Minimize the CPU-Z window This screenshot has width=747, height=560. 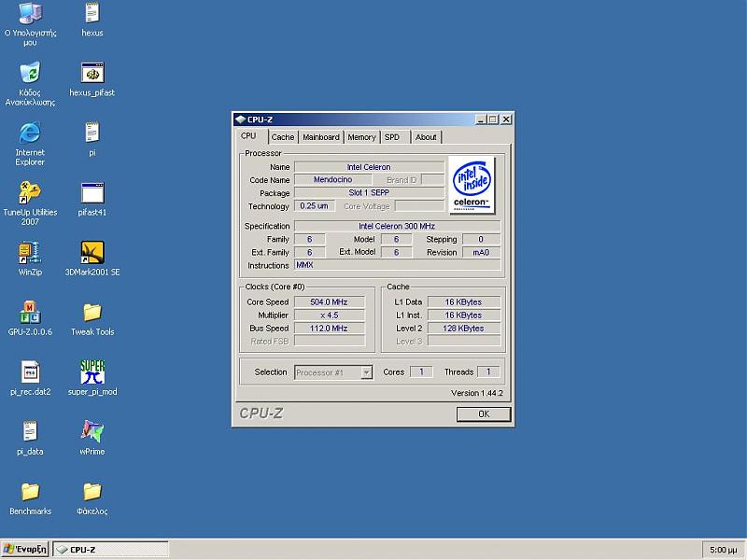[x=480, y=119]
